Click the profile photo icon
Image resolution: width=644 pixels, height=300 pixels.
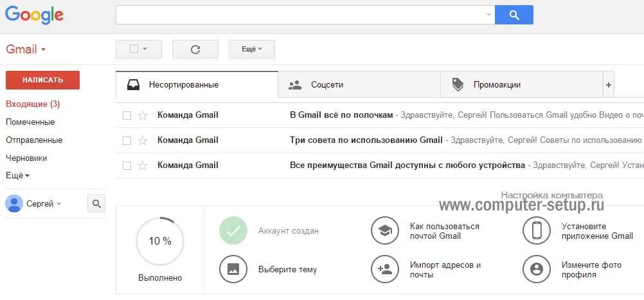(x=537, y=269)
